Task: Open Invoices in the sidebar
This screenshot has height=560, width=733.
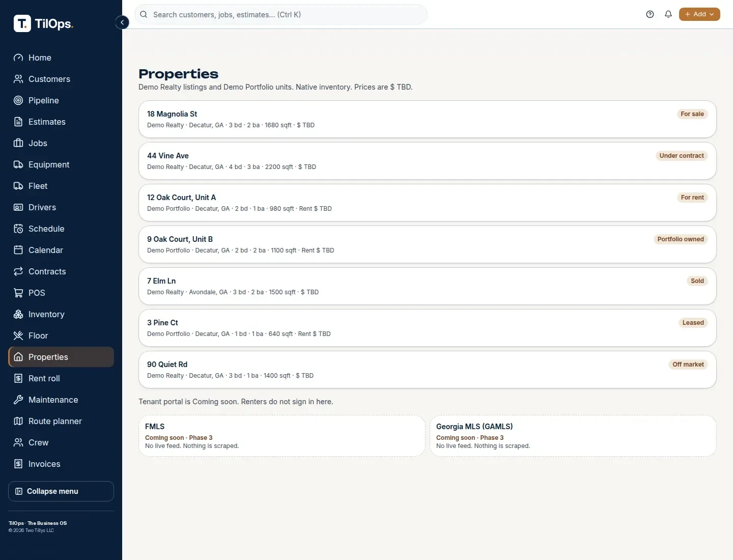Action: pos(61,464)
